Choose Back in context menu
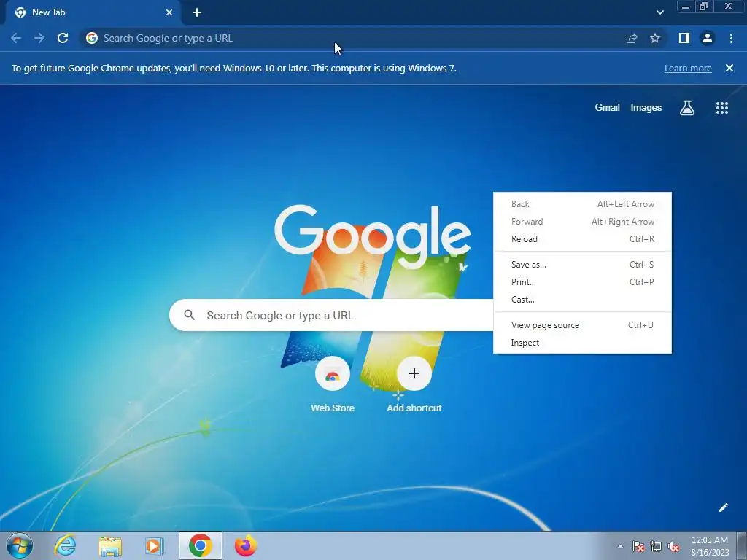The height and width of the screenshot is (560, 747). coord(582,204)
